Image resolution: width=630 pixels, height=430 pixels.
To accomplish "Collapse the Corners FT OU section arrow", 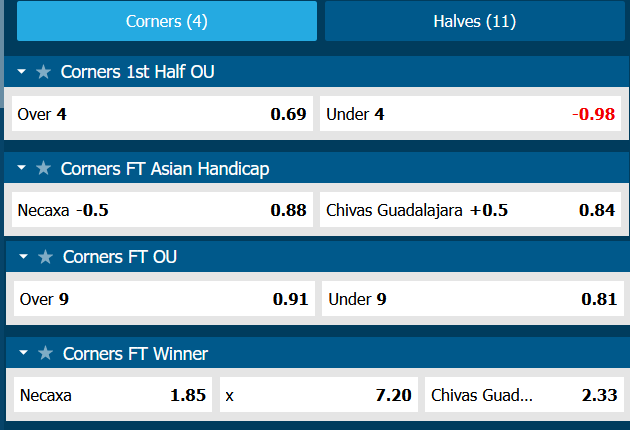I will click(24, 257).
